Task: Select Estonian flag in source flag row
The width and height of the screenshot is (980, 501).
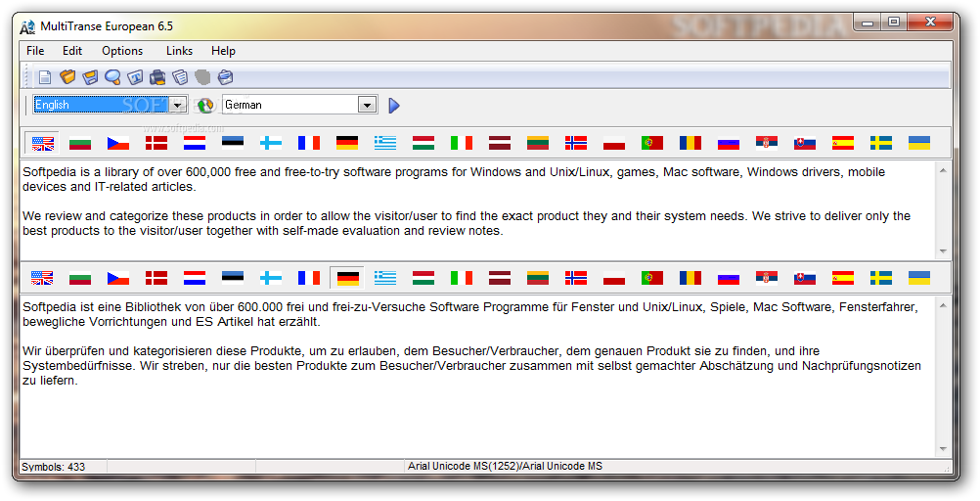Action: tap(233, 143)
